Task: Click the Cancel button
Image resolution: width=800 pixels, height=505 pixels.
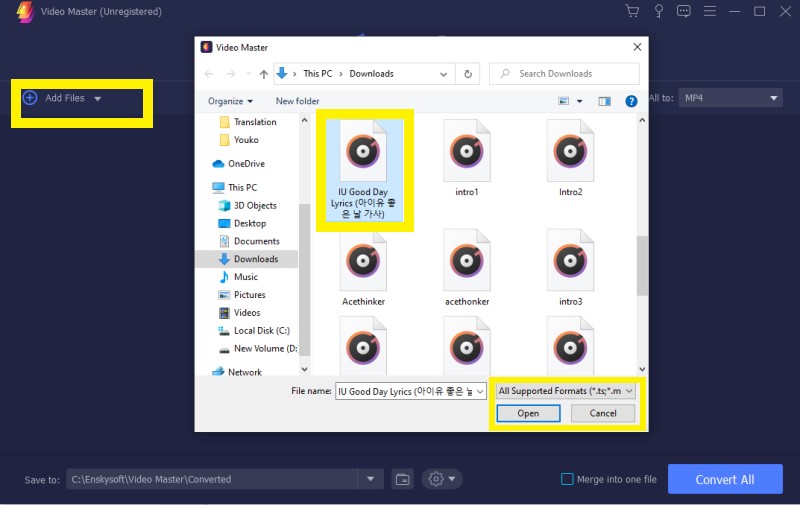Action: click(603, 413)
